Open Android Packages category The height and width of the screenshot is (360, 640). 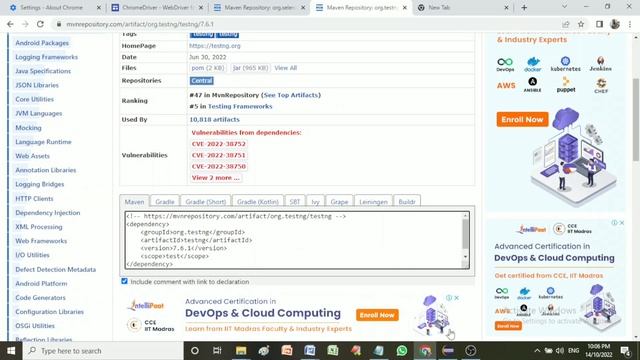pos(42,43)
